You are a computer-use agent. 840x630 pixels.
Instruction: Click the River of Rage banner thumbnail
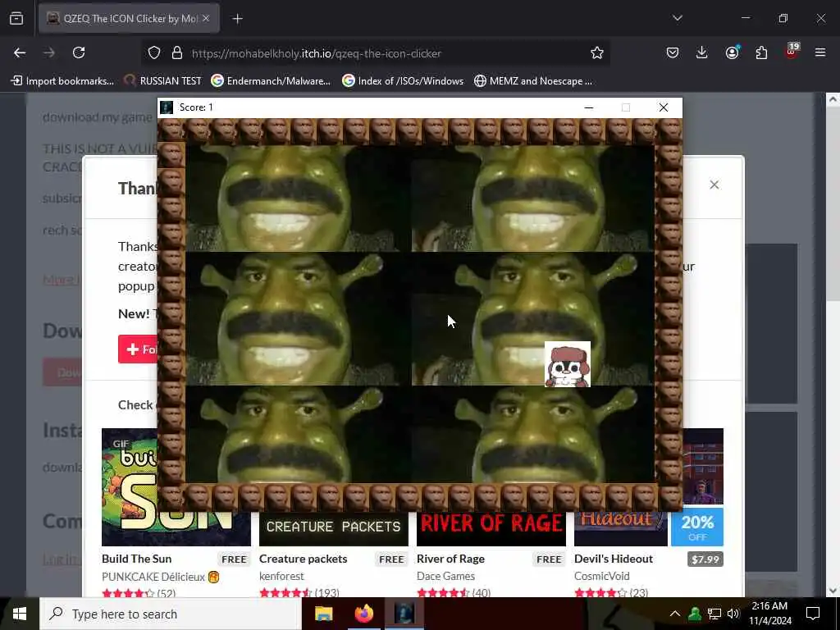(x=491, y=529)
